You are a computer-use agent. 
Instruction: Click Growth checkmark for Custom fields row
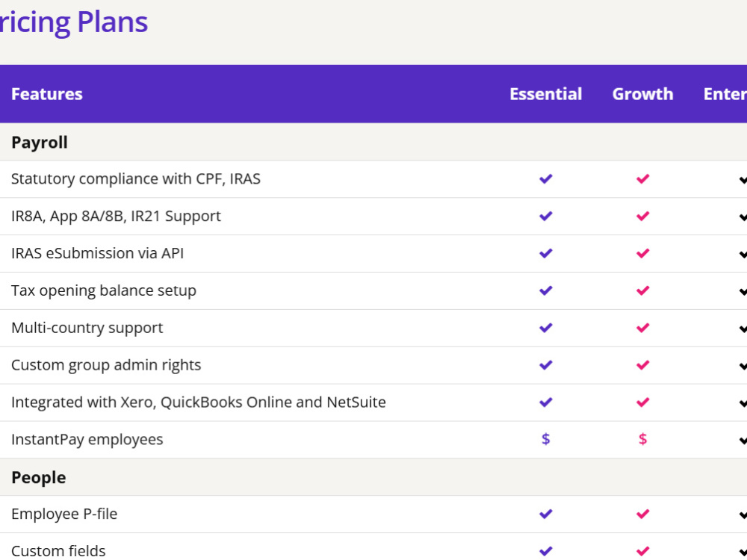(642, 551)
